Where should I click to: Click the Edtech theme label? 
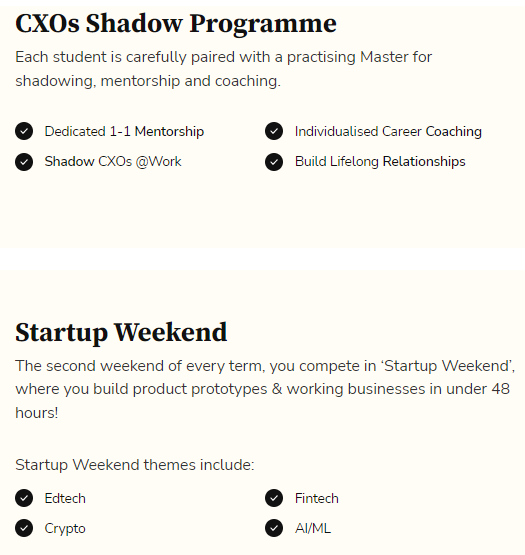coord(65,498)
